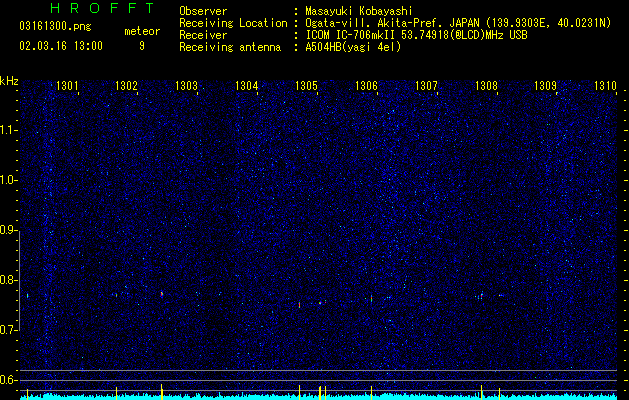Click the 0.8 frequency axis label
Viewport: 629px width, 400px height.
[8, 280]
